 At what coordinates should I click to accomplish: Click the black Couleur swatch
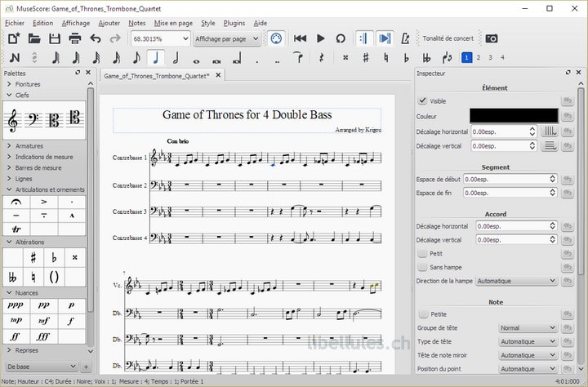point(514,116)
